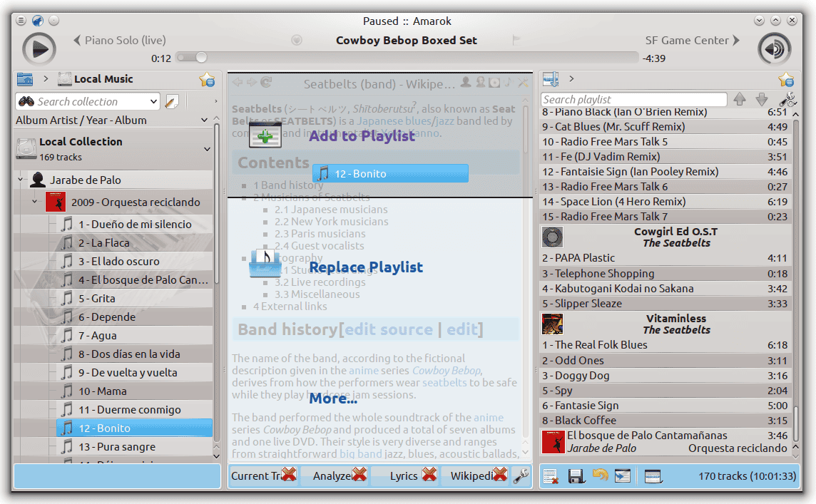Screen dimensions: 816x504
Task: Select track 10 - Mama
Action: 135,391
